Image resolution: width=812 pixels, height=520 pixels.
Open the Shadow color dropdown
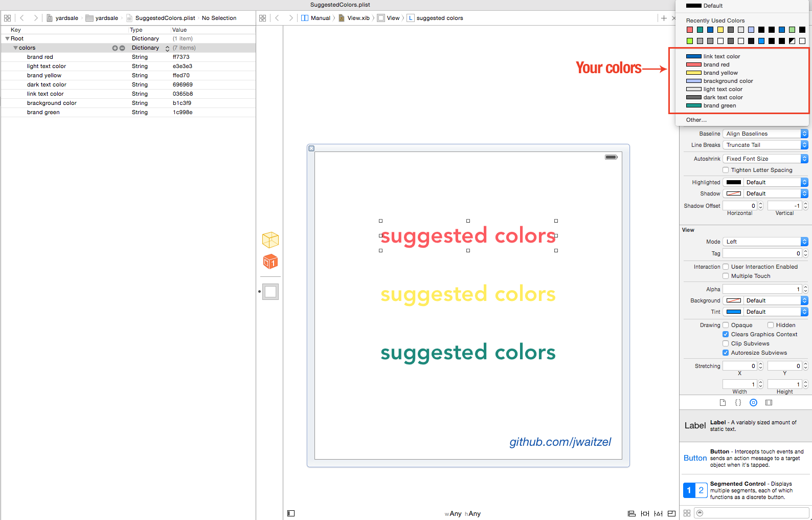point(776,193)
